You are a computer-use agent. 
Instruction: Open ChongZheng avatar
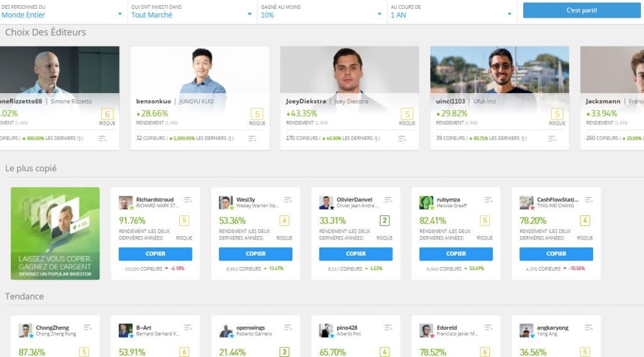(25, 331)
